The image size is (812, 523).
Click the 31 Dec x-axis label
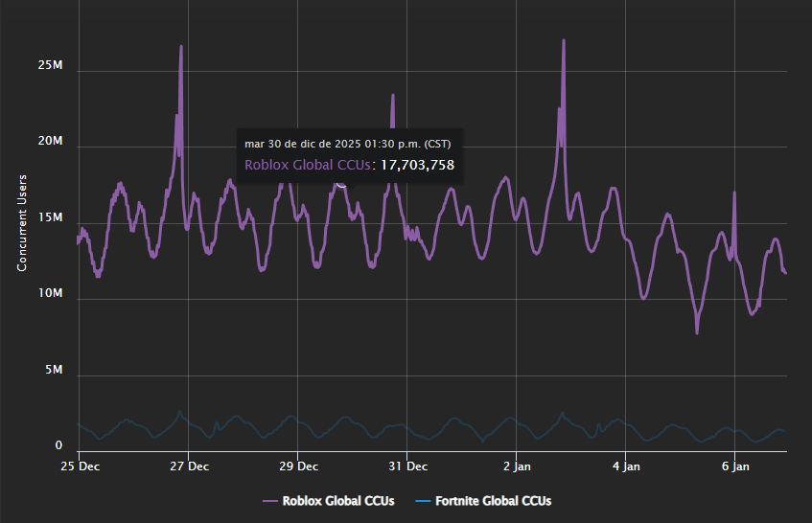point(408,466)
